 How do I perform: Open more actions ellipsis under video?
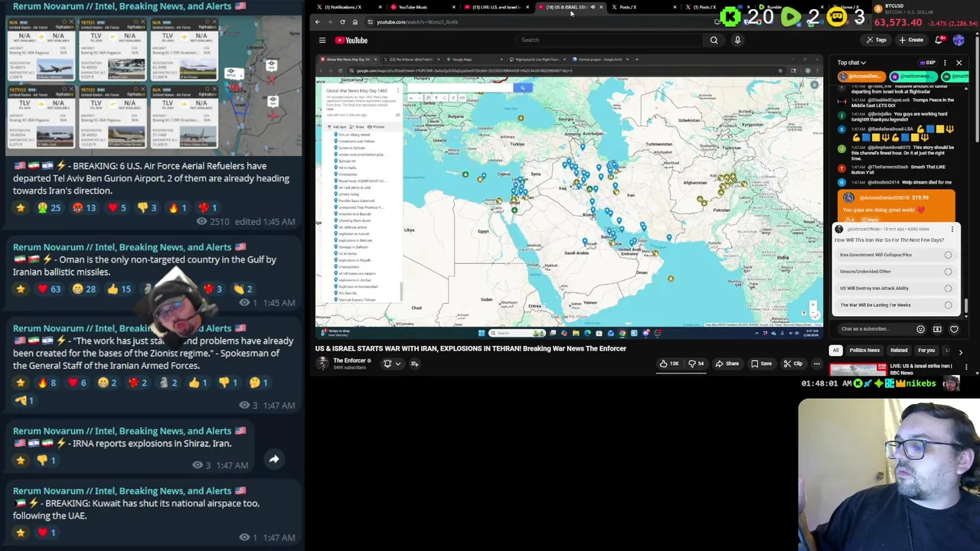[x=817, y=364]
